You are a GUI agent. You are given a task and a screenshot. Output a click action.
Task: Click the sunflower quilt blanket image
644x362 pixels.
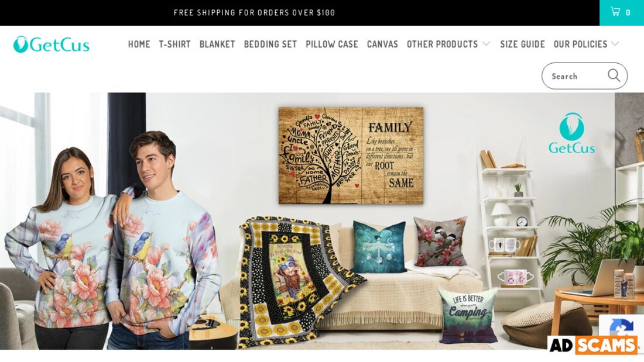297,280
